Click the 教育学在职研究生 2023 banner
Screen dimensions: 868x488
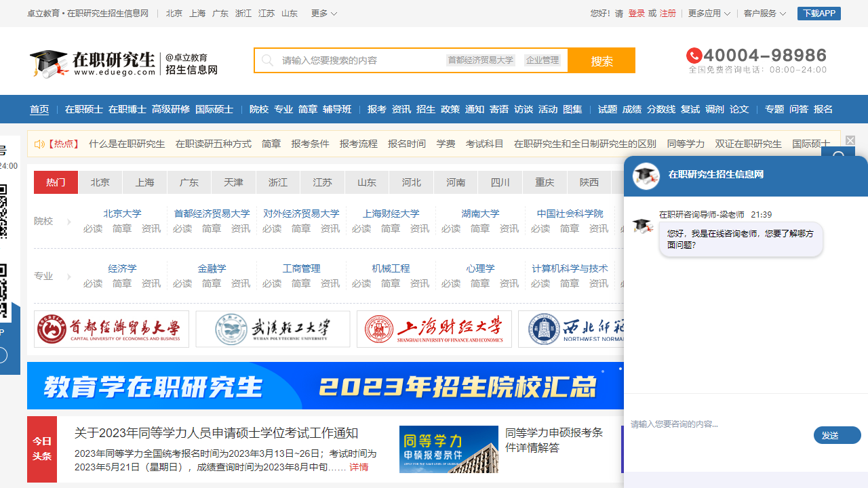point(325,386)
